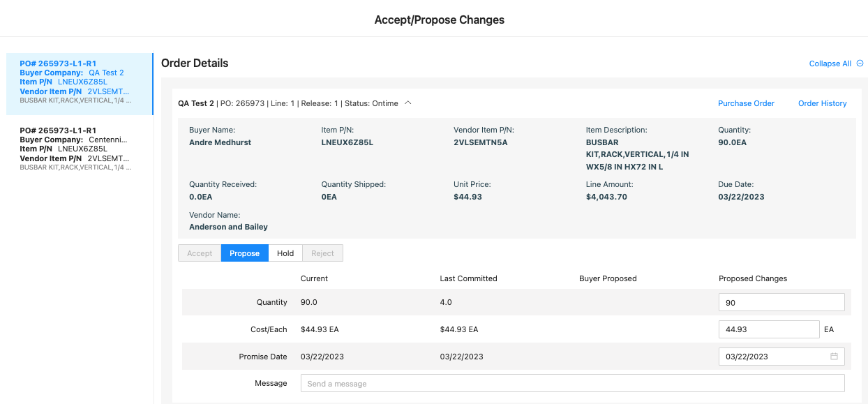This screenshot has height=404, width=868.
Task: Edit the proposed Quantity field
Action: [781, 302]
